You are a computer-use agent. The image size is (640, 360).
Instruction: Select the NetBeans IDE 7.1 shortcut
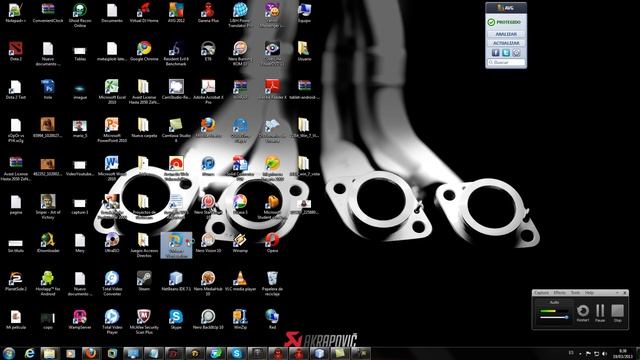tap(176, 282)
